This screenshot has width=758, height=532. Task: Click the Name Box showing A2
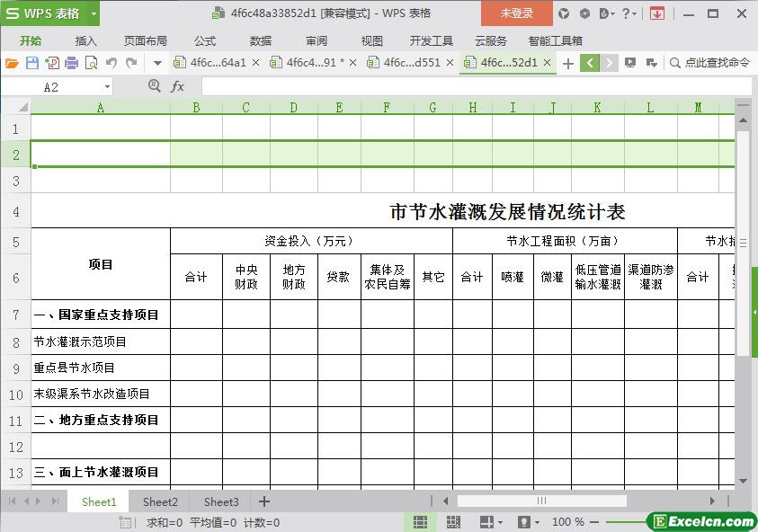[50, 87]
